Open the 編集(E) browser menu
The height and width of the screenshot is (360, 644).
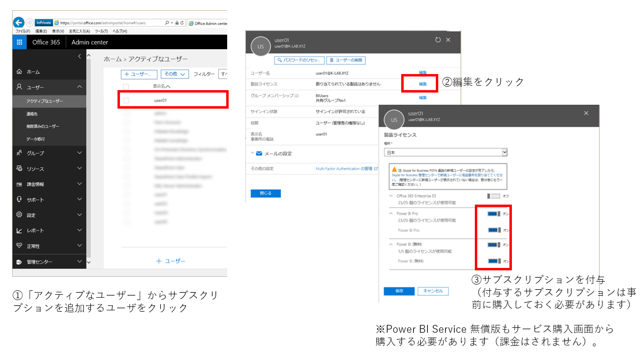coord(41,31)
